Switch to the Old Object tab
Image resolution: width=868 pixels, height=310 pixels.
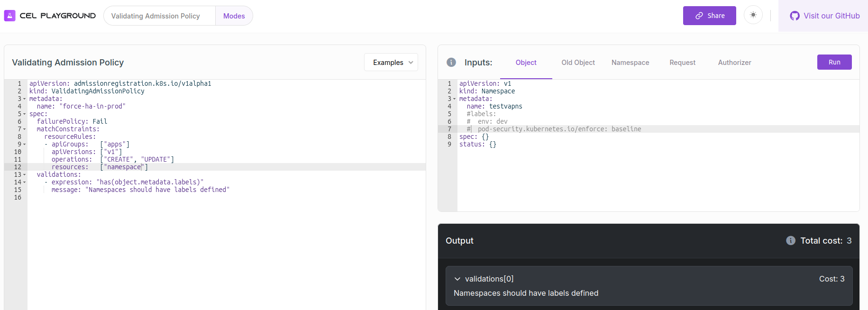click(578, 63)
